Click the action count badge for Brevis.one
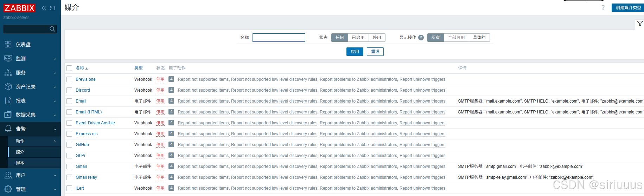 click(x=171, y=79)
